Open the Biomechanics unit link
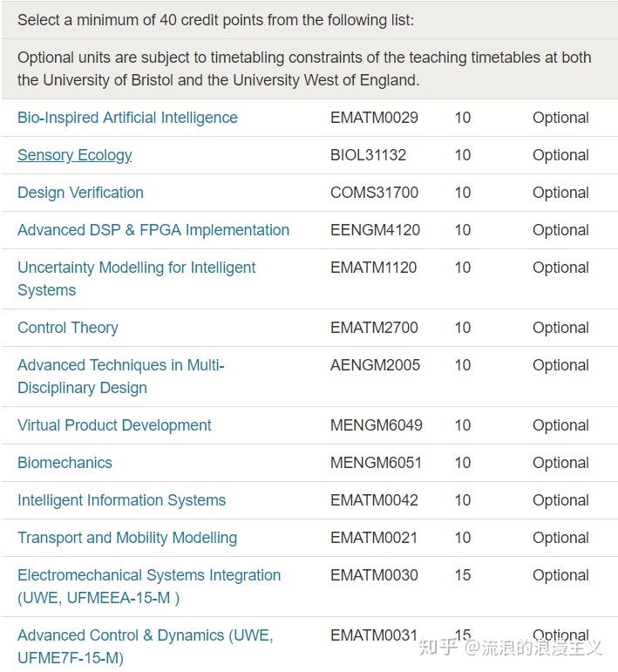Image resolution: width=618 pixels, height=672 pixels. (x=65, y=463)
